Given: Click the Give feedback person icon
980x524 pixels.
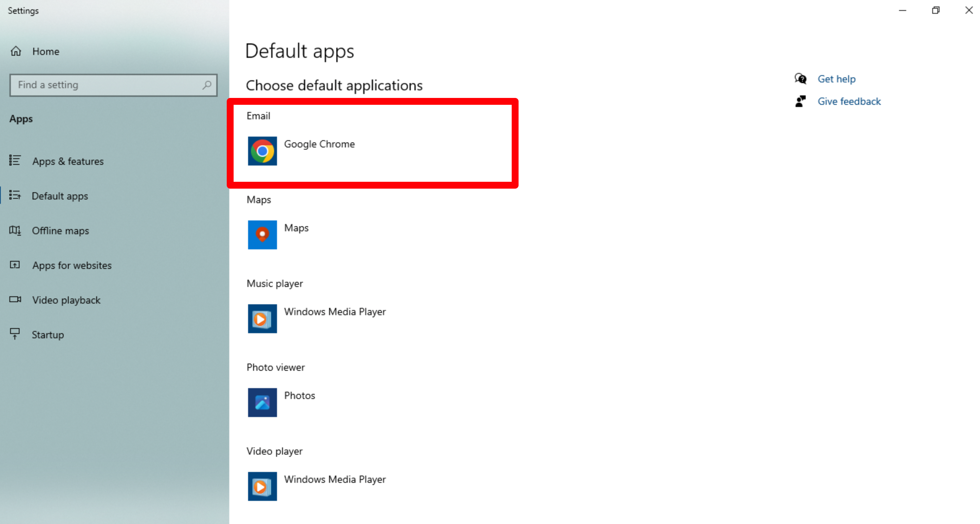Looking at the screenshot, I should click(801, 101).
